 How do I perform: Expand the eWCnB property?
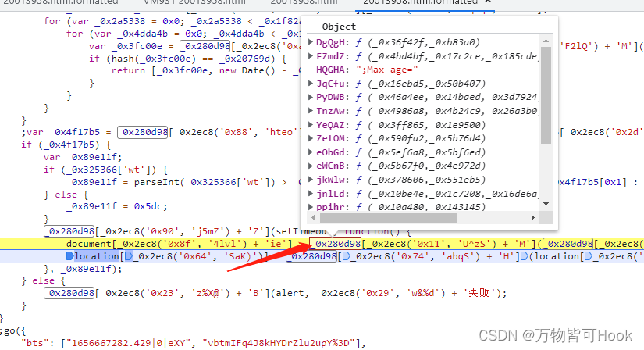point(311,166)
